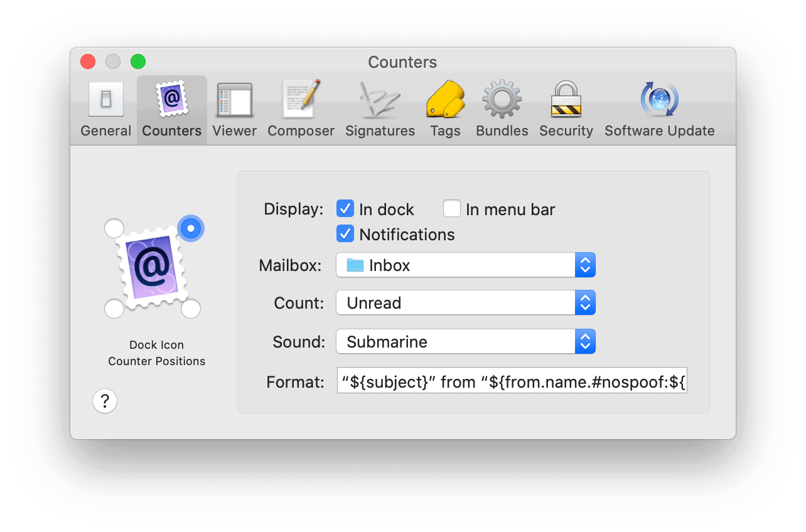The image size is (806, 532).
Task: Select bottom-left dock counter position
Action: click(x=114, y=309)
